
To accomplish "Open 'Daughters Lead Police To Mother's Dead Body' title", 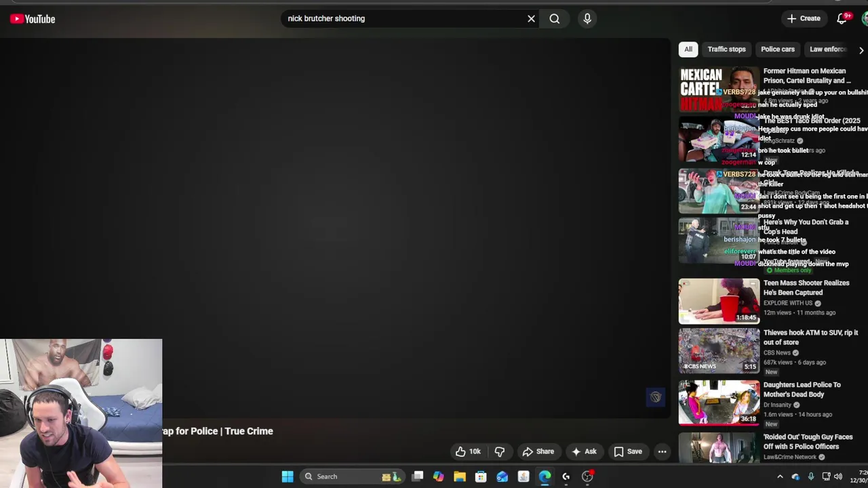I will (x=802, y=390).
